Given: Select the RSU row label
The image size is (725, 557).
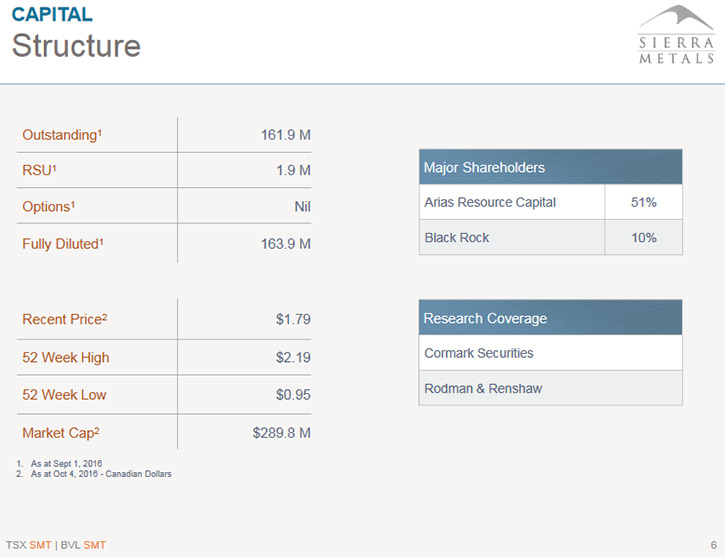Looking at the screenshot, I should (39, 170).
